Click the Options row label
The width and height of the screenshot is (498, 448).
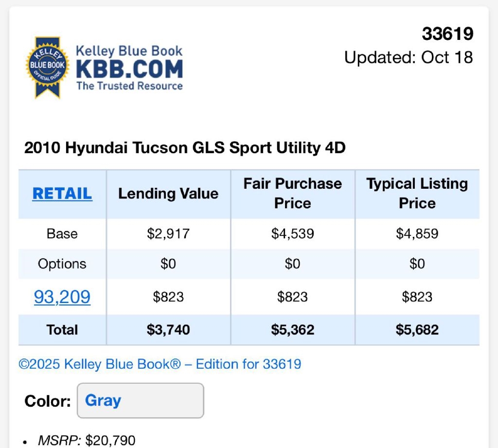pyautogui.click(x=62, y=264)
